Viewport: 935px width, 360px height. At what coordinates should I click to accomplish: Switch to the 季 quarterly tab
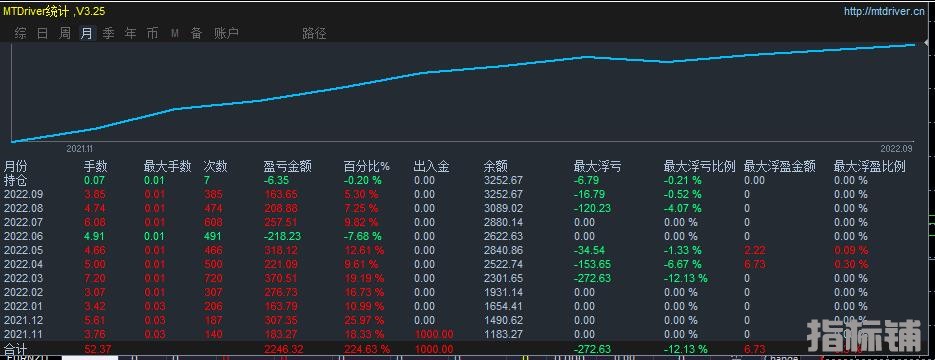coord(109,34)
